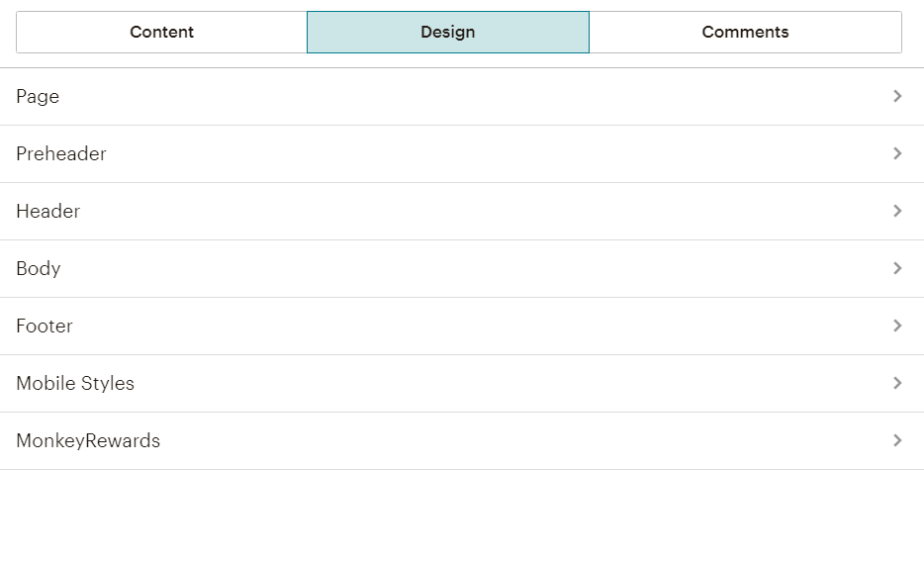The image size is (924, 561).
Task: Expand Footer with its arrow icon
Action: [x=897, y=326]
